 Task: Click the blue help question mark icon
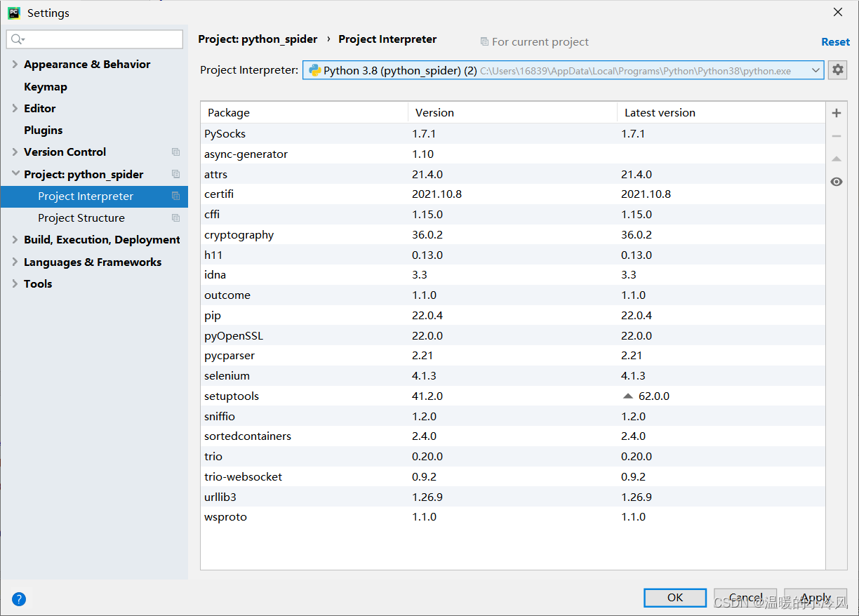click(19, 599)
